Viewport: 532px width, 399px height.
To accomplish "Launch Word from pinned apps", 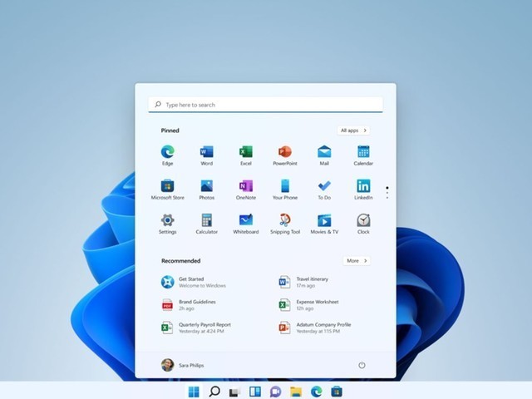I will click(207, 155).
